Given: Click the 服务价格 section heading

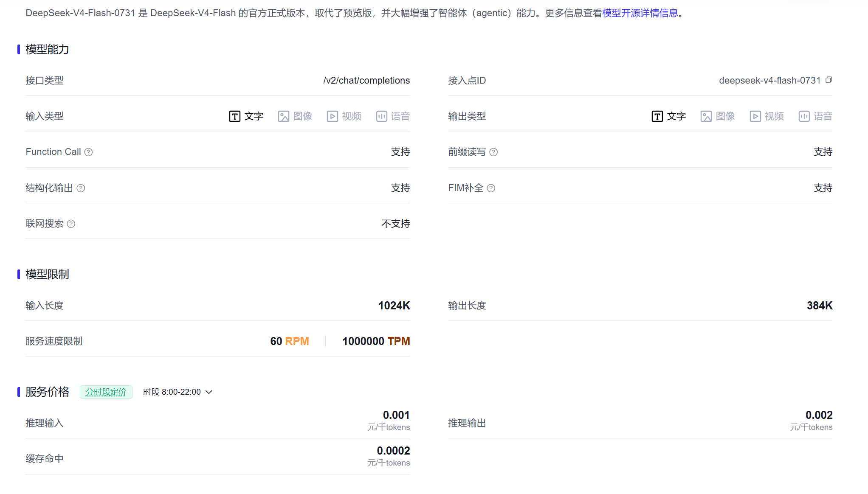Looking at the screenshot, I should 47,392.
